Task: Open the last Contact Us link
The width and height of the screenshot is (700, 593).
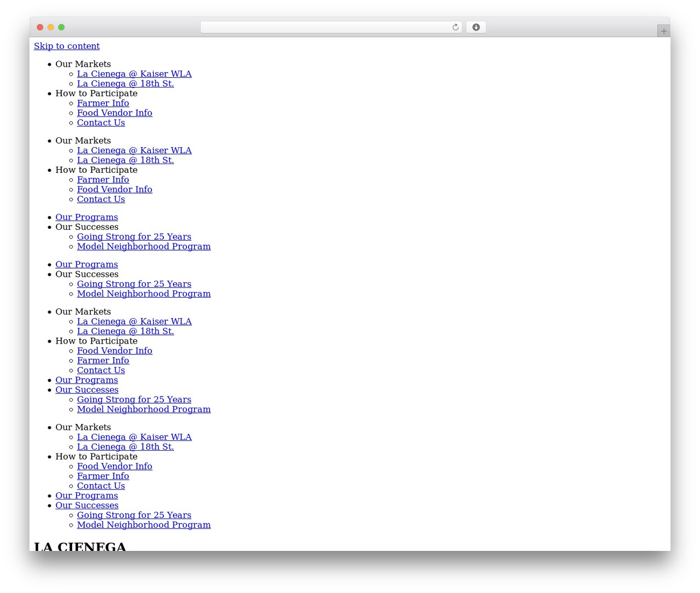Action: point(101,486)
